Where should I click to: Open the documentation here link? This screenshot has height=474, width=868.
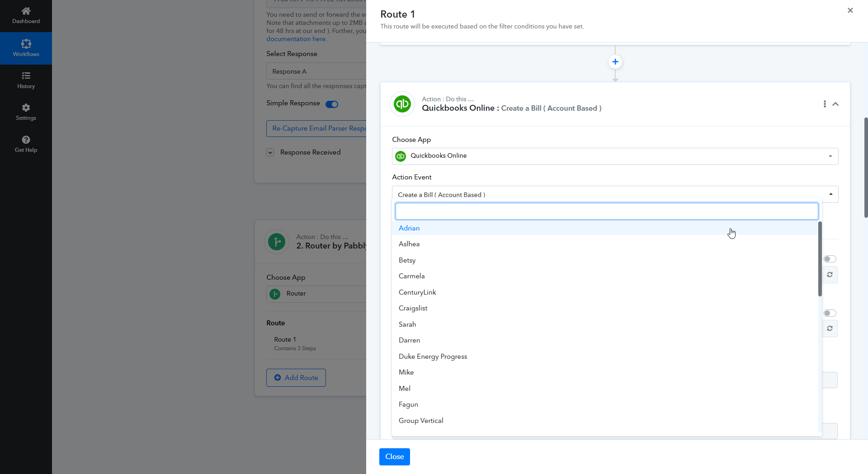(297, 39)
